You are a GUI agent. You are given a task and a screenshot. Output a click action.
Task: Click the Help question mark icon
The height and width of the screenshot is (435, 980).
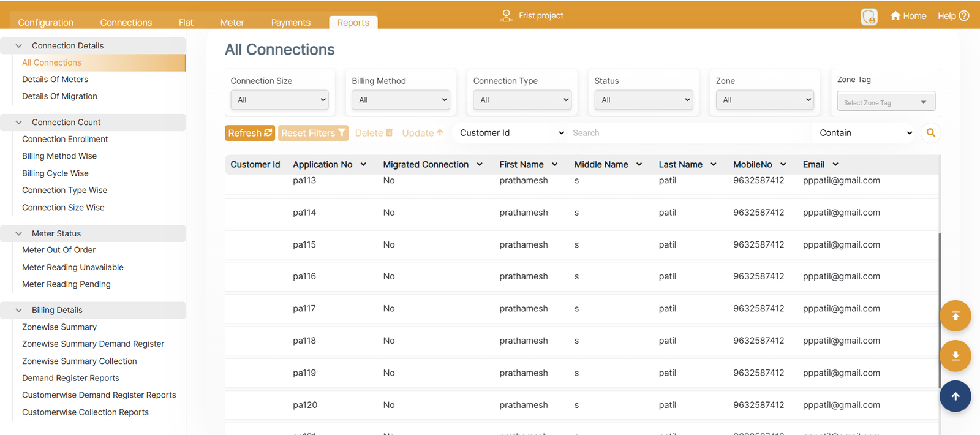pos(964,16)
